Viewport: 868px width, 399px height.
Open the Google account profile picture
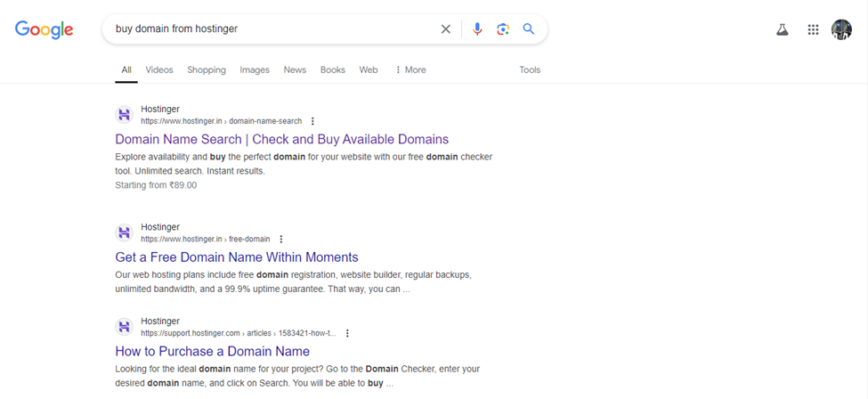click(841, 30)
